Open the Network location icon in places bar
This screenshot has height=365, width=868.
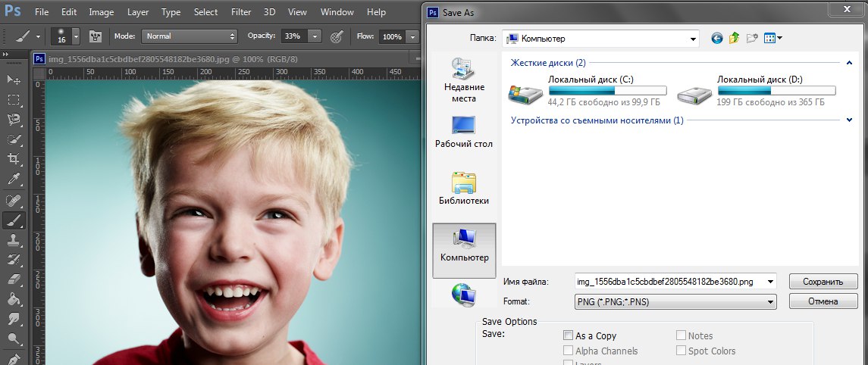click(x=464, y=295)
